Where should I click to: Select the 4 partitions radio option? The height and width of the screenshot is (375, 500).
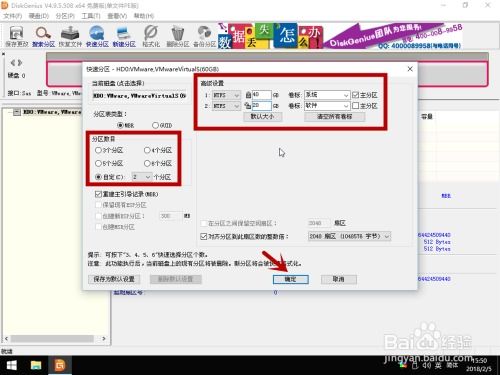[x=147, y=150]
